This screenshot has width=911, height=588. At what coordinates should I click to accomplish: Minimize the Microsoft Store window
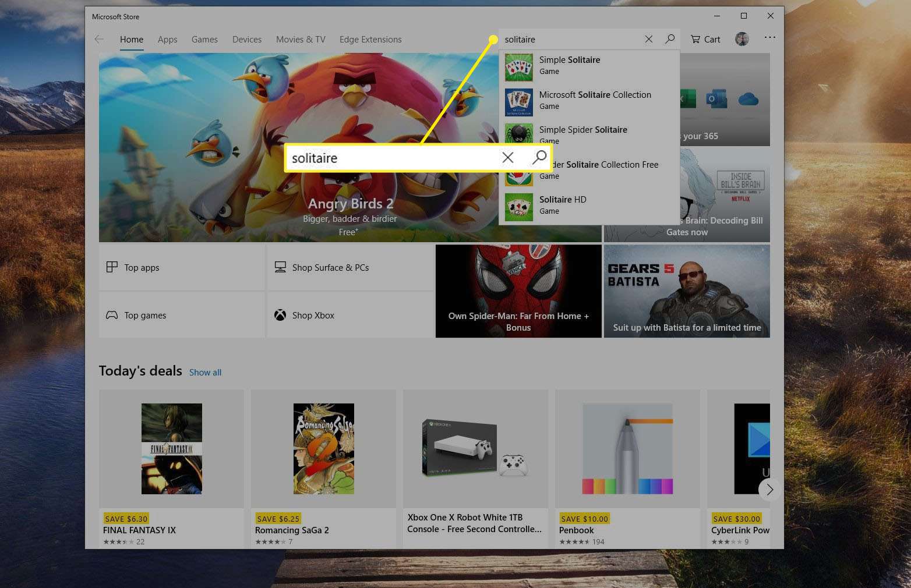(x=717, y=16)
